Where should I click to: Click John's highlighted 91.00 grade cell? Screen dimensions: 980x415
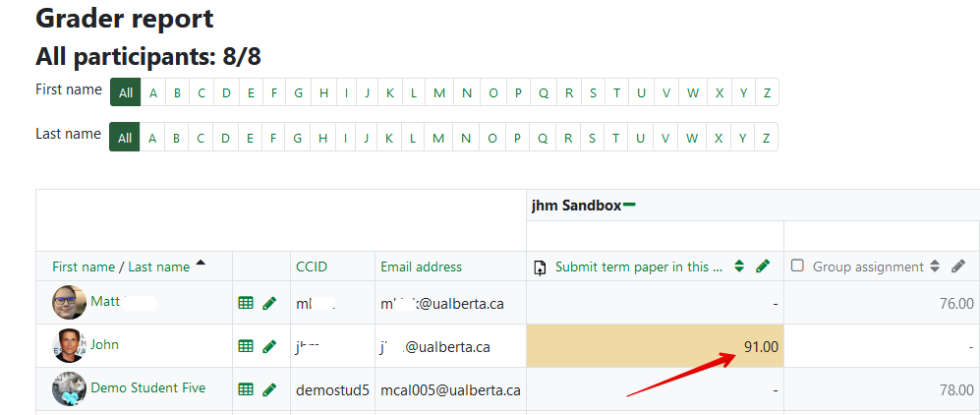656,346
